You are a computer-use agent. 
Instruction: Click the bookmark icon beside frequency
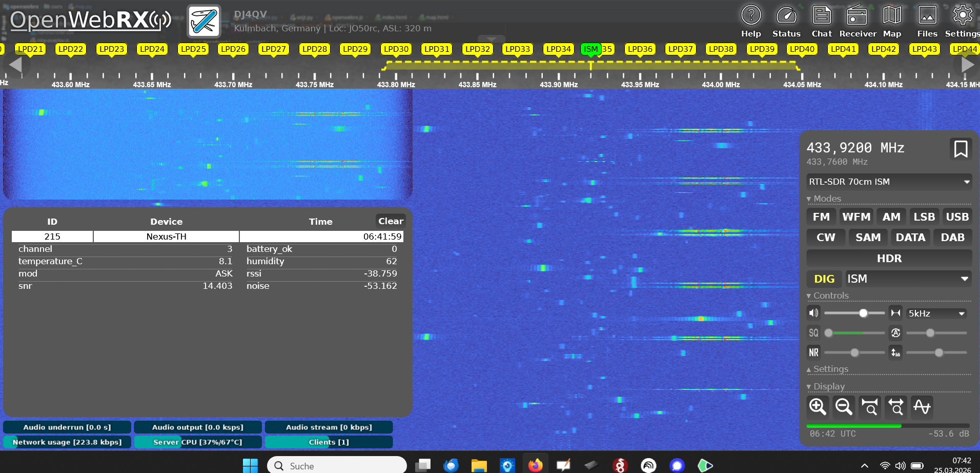[x=960, y=149]
